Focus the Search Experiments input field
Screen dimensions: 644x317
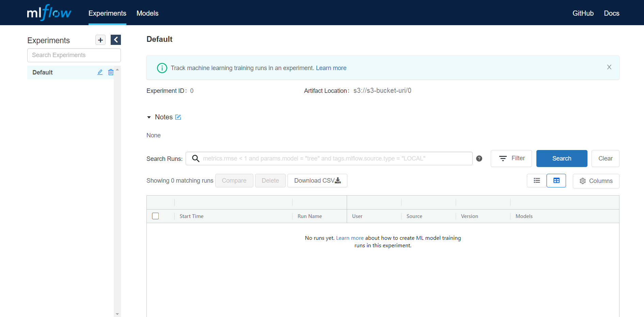click(x=74, y=55)
